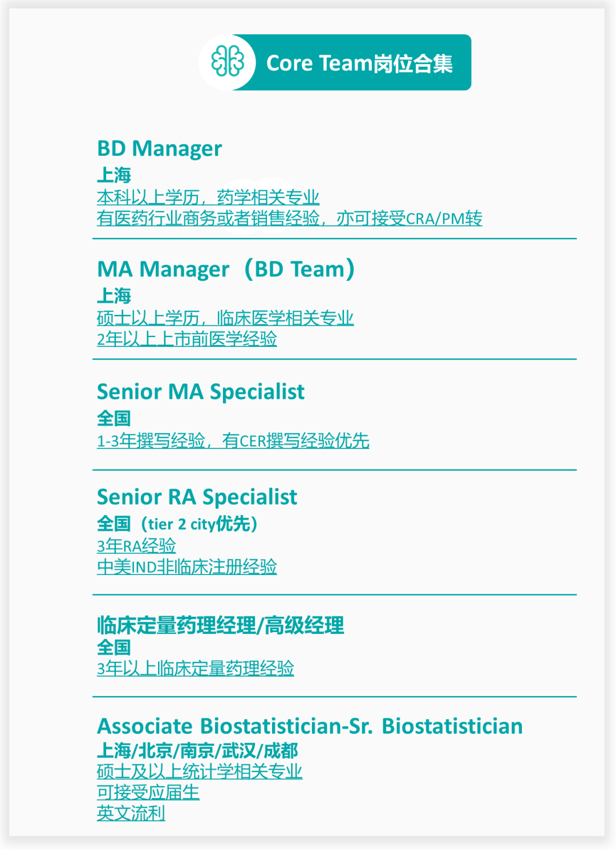The image size is (616, 850).
Task: Click link 硕士及以上统计学相关专业
Action: pyautogui.click(x=200, y=771)
